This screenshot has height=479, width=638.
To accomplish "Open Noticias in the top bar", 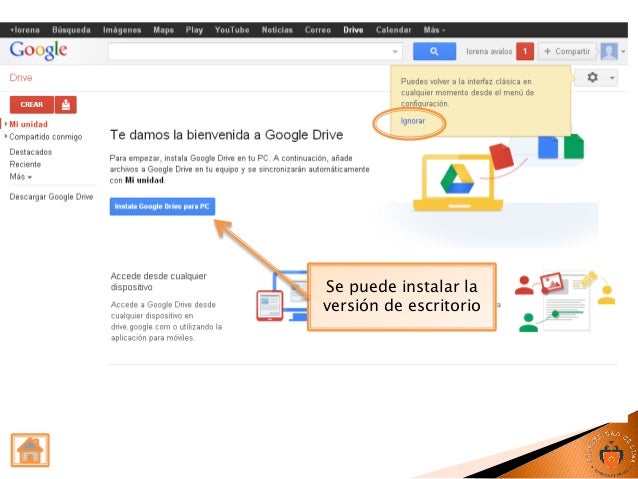I will pyautogui.click(x=277, y=30).
